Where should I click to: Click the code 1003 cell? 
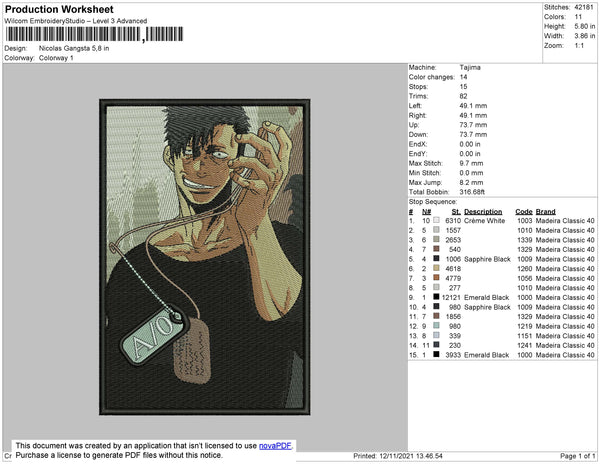click(x=525, y=221)
